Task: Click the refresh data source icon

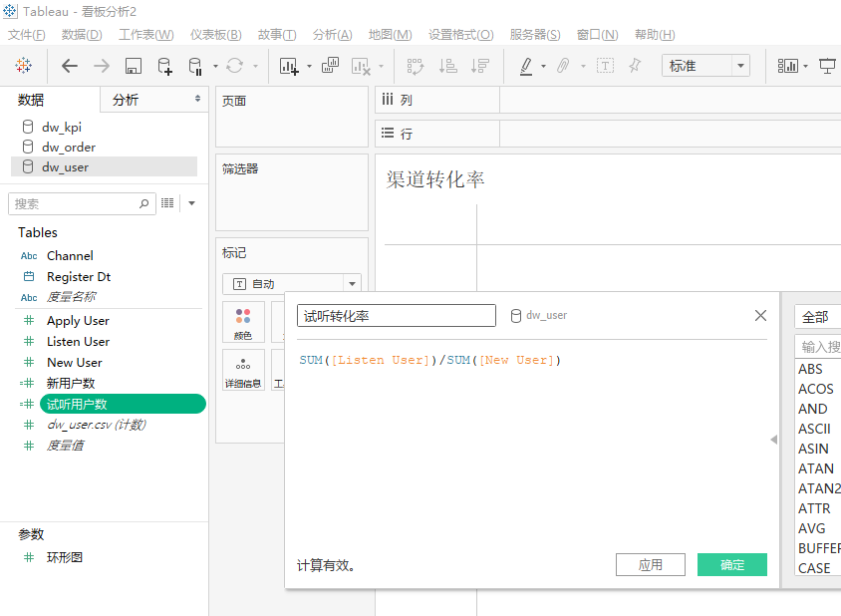Action: [x=234, y=66]
